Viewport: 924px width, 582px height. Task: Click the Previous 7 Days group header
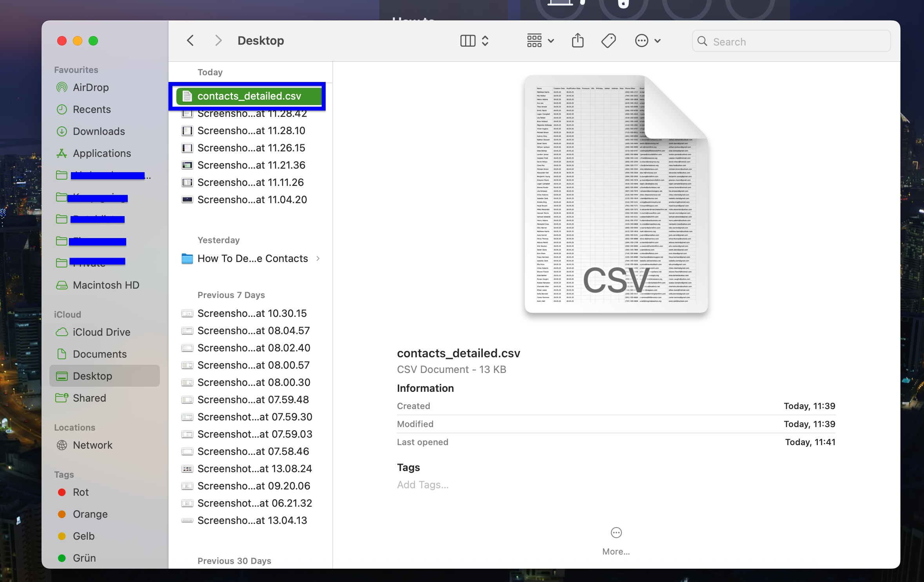pos(231,295)
